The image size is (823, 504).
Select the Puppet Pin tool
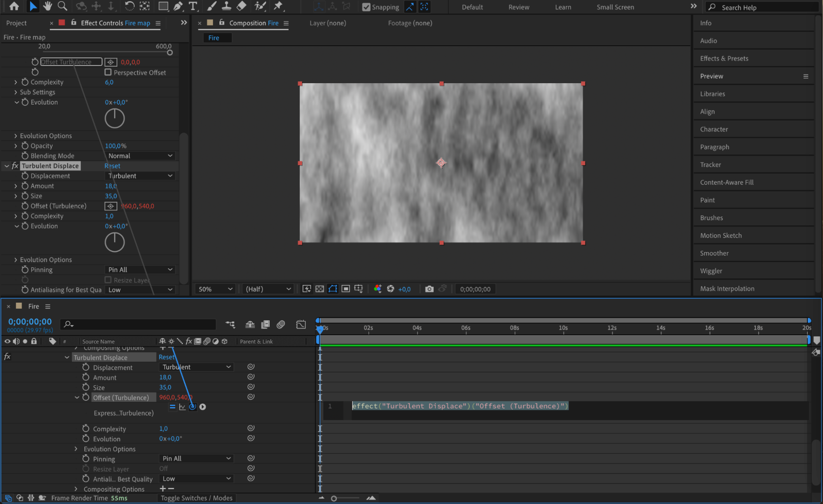[278, 6]
